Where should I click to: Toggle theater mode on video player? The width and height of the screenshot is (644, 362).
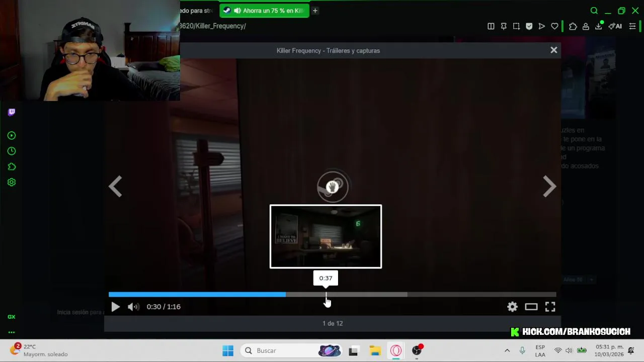click(531, 307)
